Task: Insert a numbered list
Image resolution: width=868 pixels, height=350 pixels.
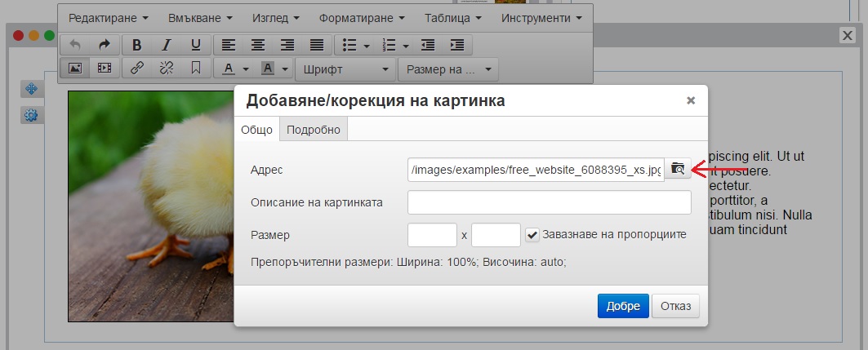Action: (389, 46)
